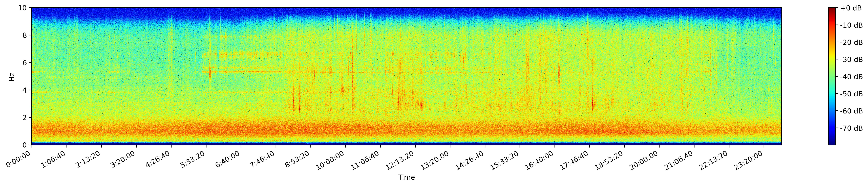The image size is (868, 186).
Task: Click the dB colorbar gradient strip
Action: 832,76
